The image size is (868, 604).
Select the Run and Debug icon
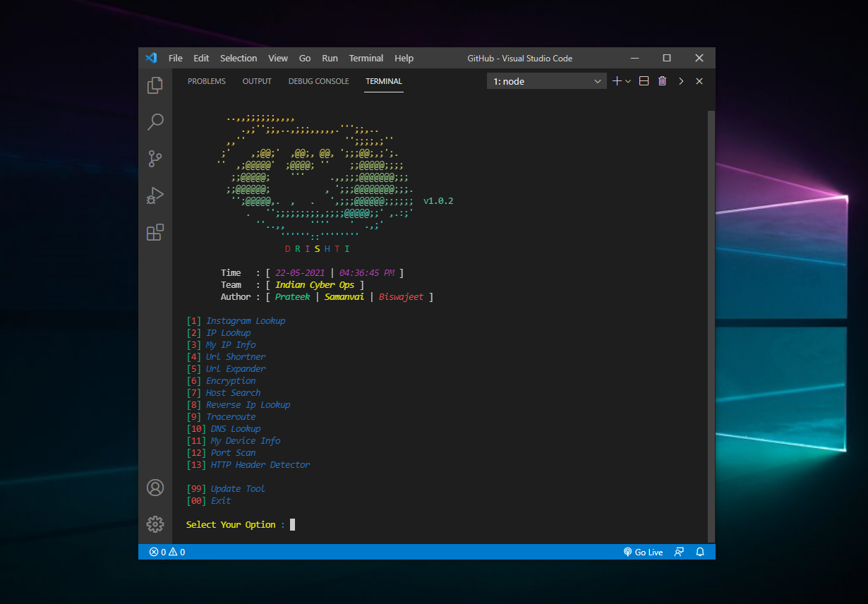coord(155,195)
